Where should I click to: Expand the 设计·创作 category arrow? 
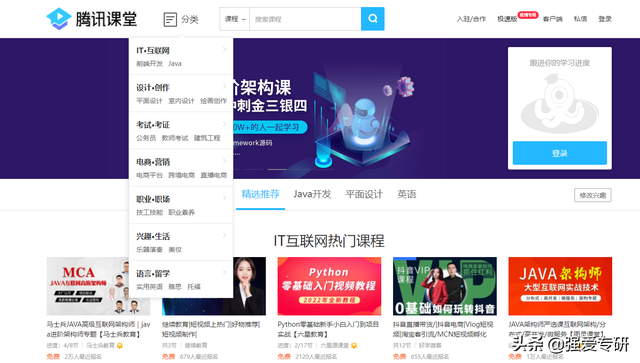[x=224, y=87]
